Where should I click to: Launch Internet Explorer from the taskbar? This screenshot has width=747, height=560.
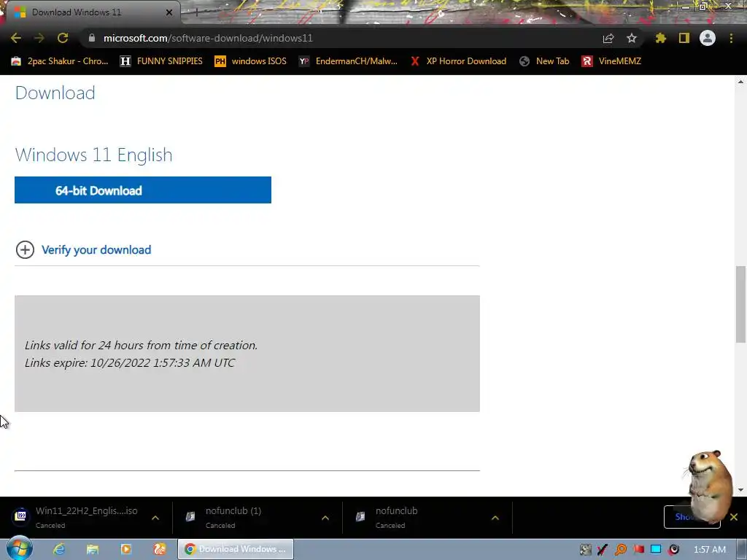tap(59, 549)
